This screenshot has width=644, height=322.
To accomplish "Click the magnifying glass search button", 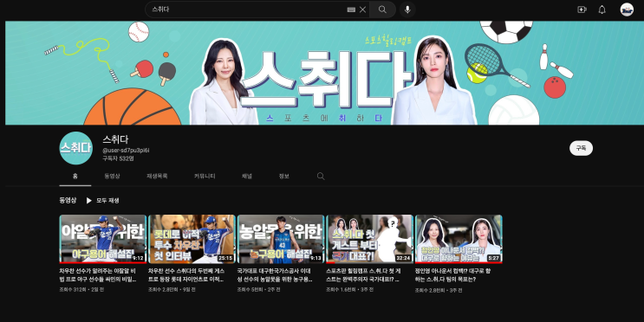I will tap(382, 10).
